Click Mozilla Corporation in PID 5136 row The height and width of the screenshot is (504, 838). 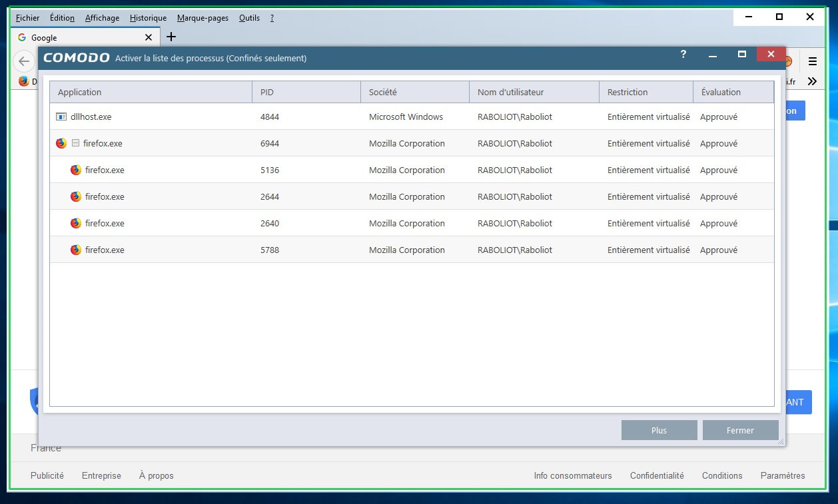click(407, 170)
